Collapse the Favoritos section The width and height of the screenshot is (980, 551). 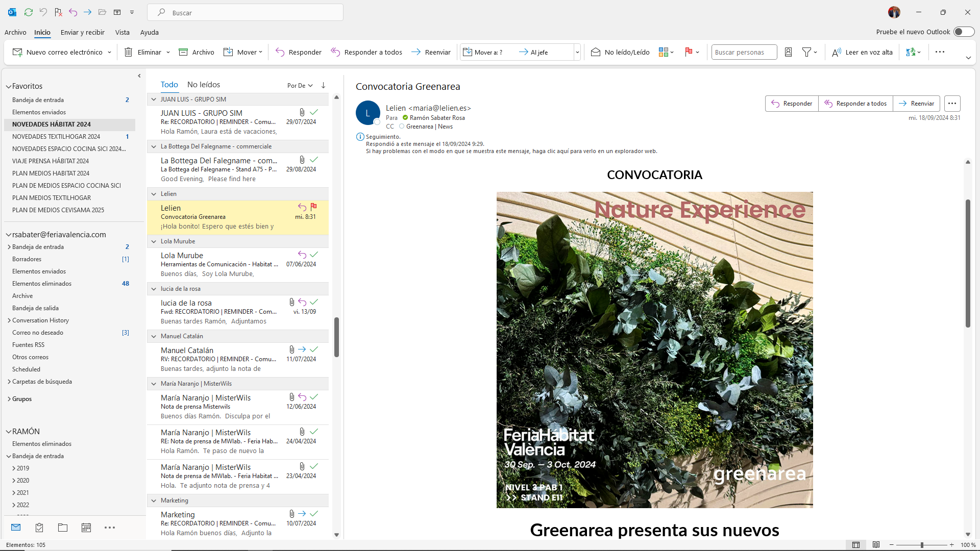pos(8,86)
